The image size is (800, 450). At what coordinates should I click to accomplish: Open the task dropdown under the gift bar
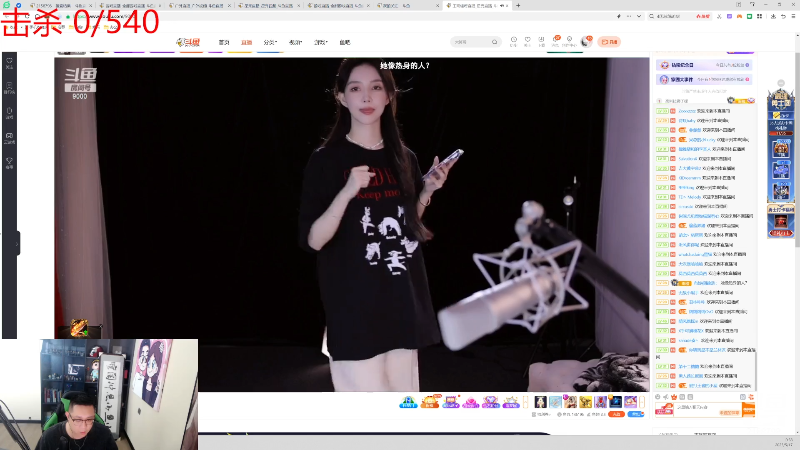[541, 414]
